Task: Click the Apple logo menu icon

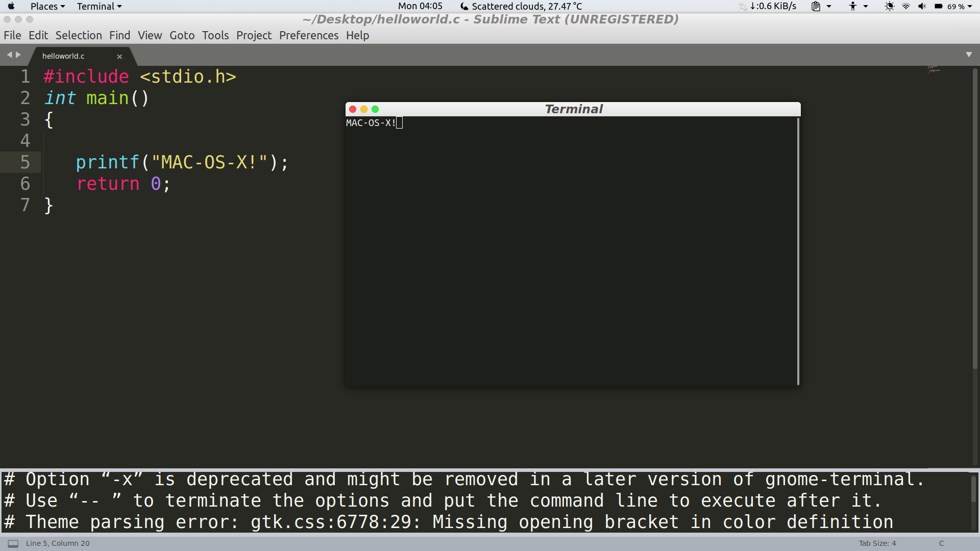Action: pos(11,6)
